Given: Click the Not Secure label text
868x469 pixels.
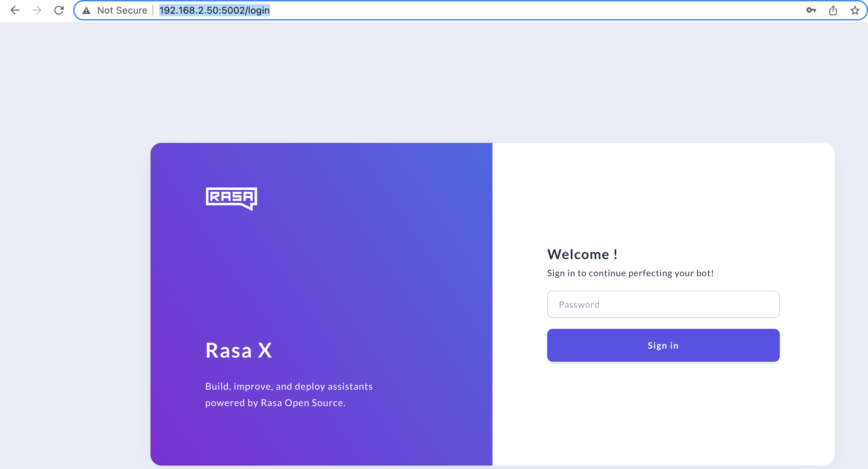Looking at the screenshot, I should (x=122, y=10).
